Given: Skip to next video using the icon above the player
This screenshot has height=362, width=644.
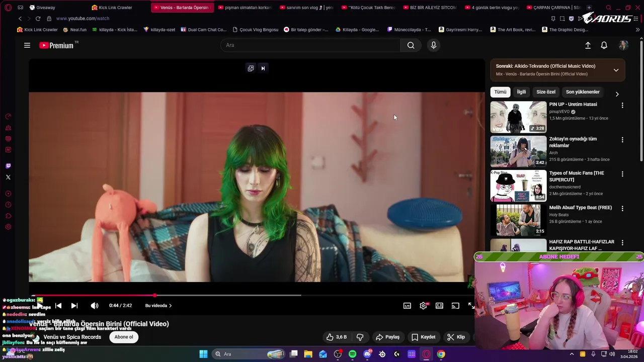Looking at the screenshot, I should (263, 68).
